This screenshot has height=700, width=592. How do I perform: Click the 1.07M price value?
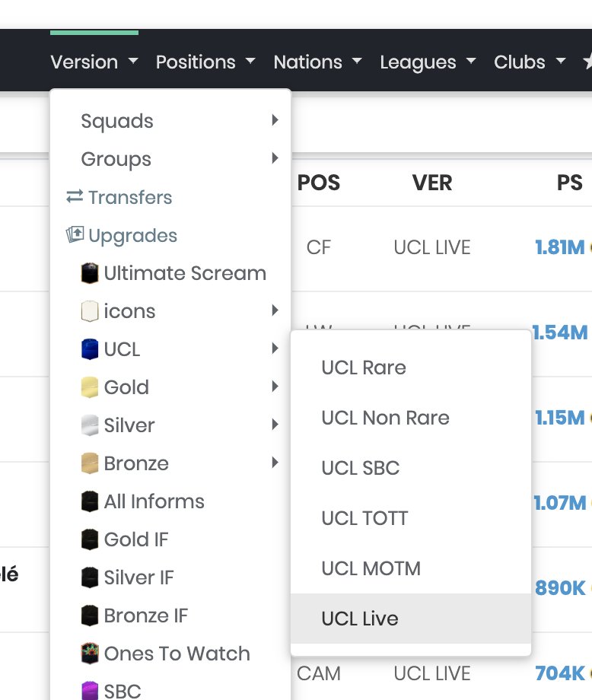pyautogui.click(x=560, y=503)
